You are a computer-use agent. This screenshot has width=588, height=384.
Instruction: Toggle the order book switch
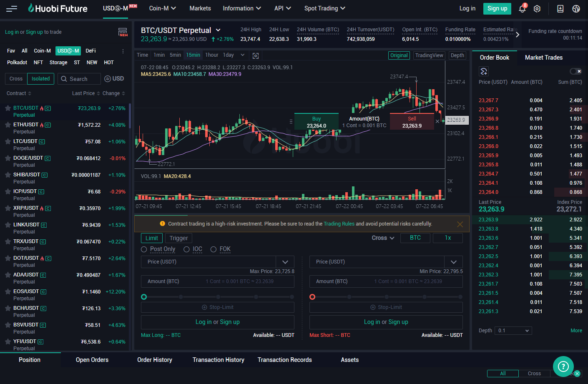pos(576,71)
